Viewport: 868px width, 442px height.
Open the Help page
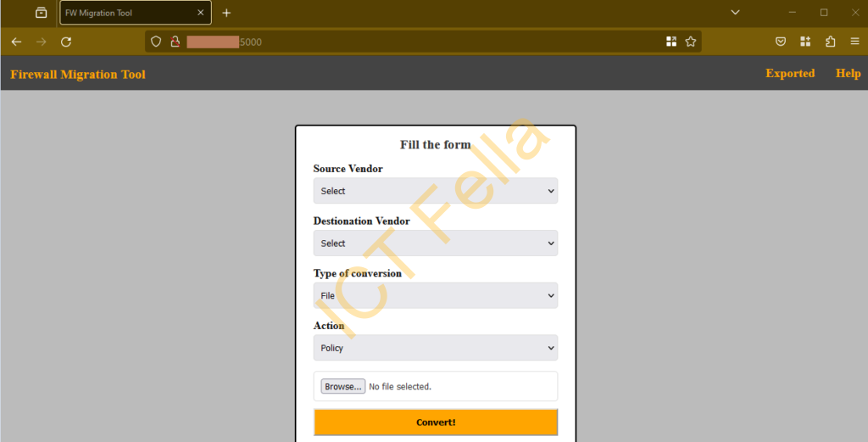[848, 73]
